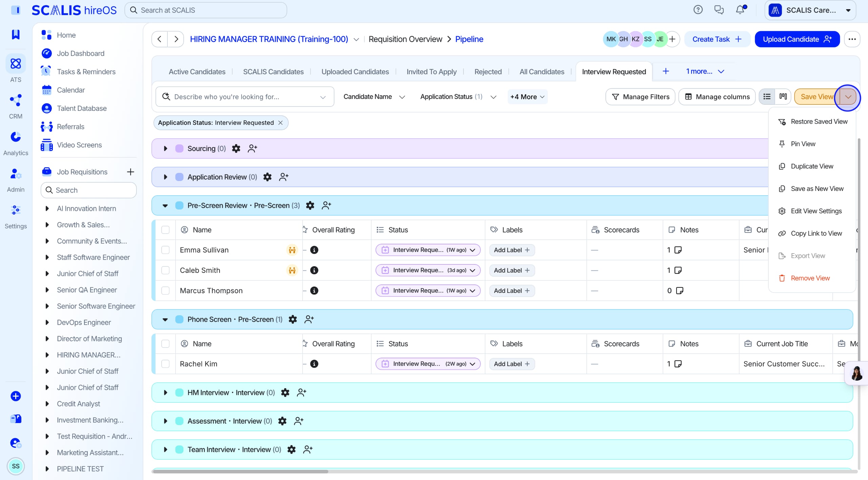Click Sourcing stage color swatch

(x=179, y=148)
